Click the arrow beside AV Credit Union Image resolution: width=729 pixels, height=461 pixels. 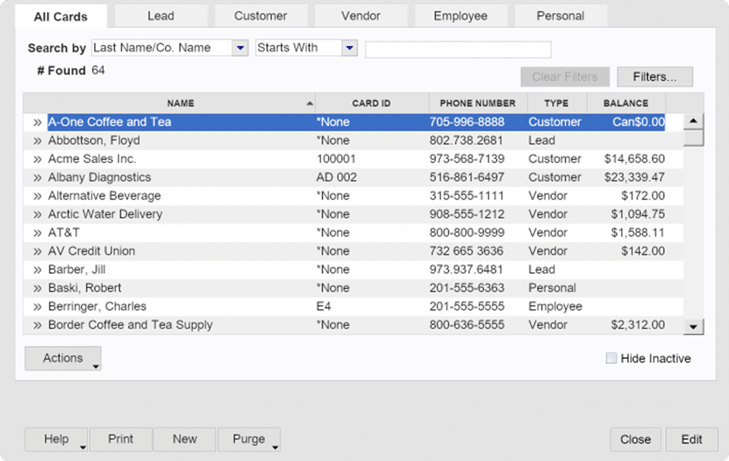[37, 251]
